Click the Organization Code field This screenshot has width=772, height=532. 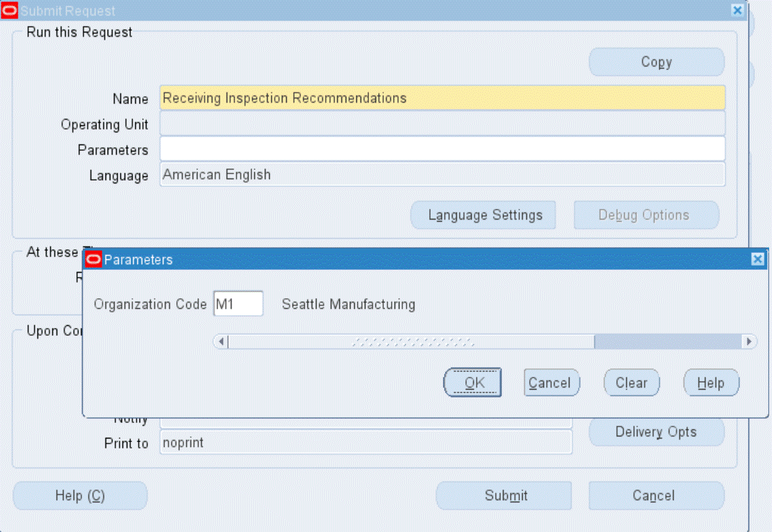(238, 304)
